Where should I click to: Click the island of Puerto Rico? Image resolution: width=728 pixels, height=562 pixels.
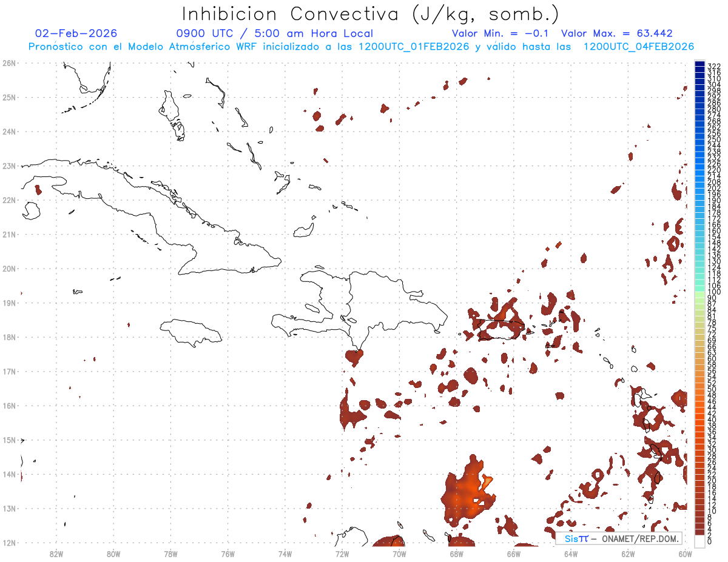(502, 329)
